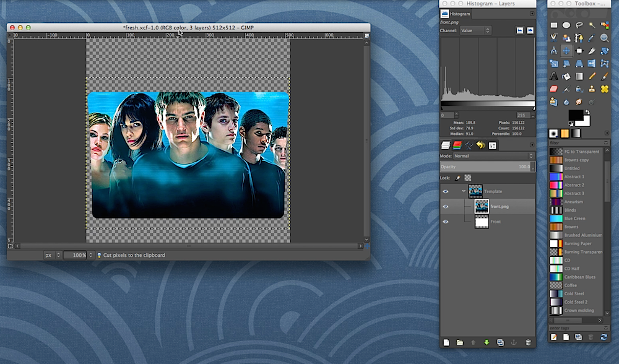This screenshot has width=619, height=364.
Task: Switch histogram to logarithmic view
Action: click(530, 30)
